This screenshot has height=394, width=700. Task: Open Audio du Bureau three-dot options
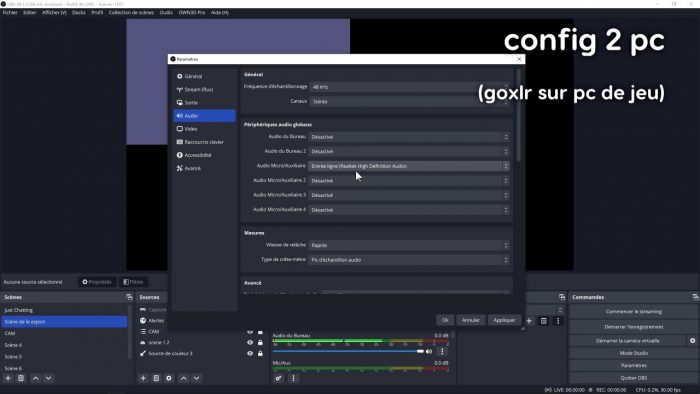442,352
